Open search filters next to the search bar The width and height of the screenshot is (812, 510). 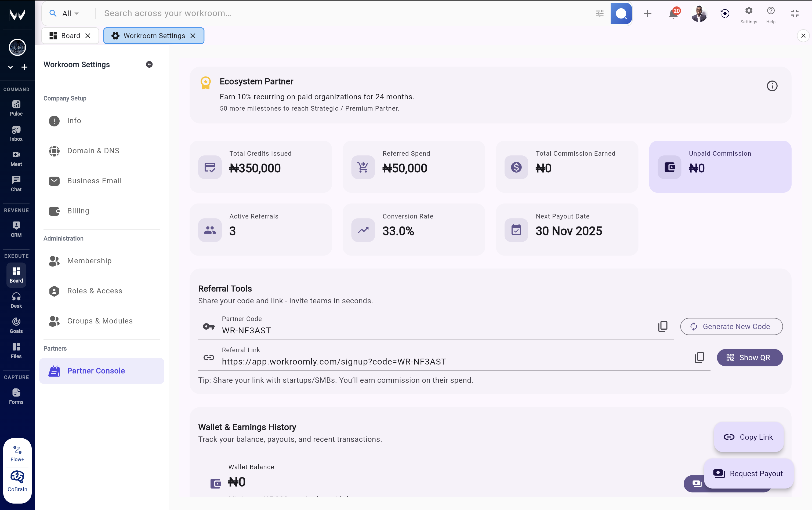tap(600, 13)
